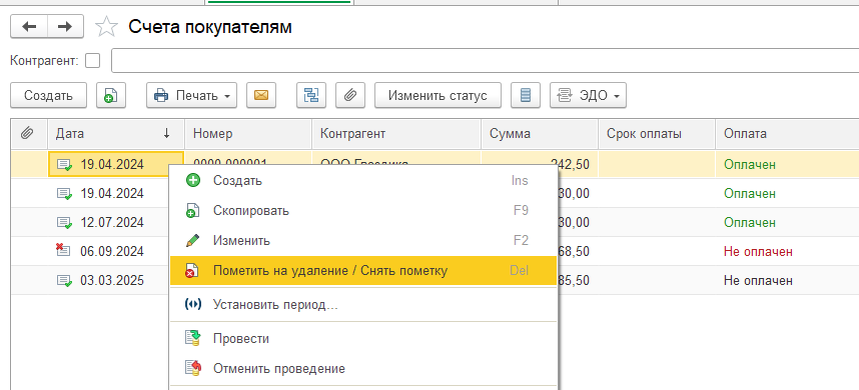
Task: Click the posted document icon for 12.07.2024
Action: (65, 223)
